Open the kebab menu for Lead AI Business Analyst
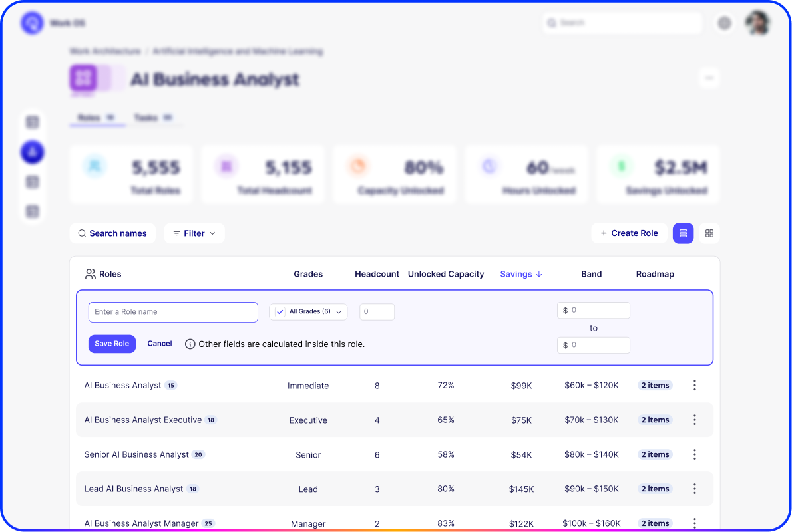Viewport: 792px width, 532px height. point(694,489)
